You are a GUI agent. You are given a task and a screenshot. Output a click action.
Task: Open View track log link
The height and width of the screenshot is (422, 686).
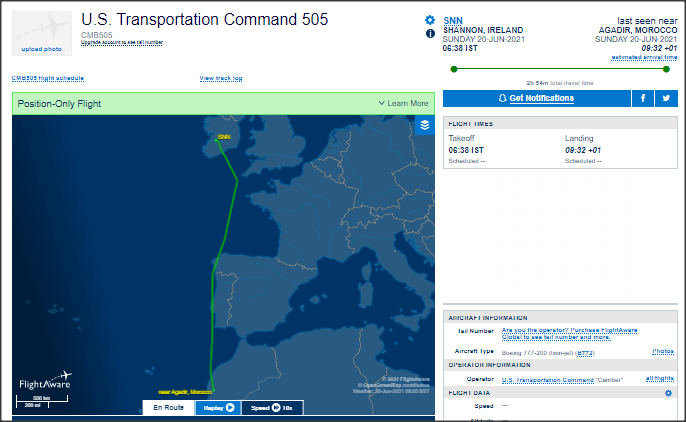tap(221, 78)
